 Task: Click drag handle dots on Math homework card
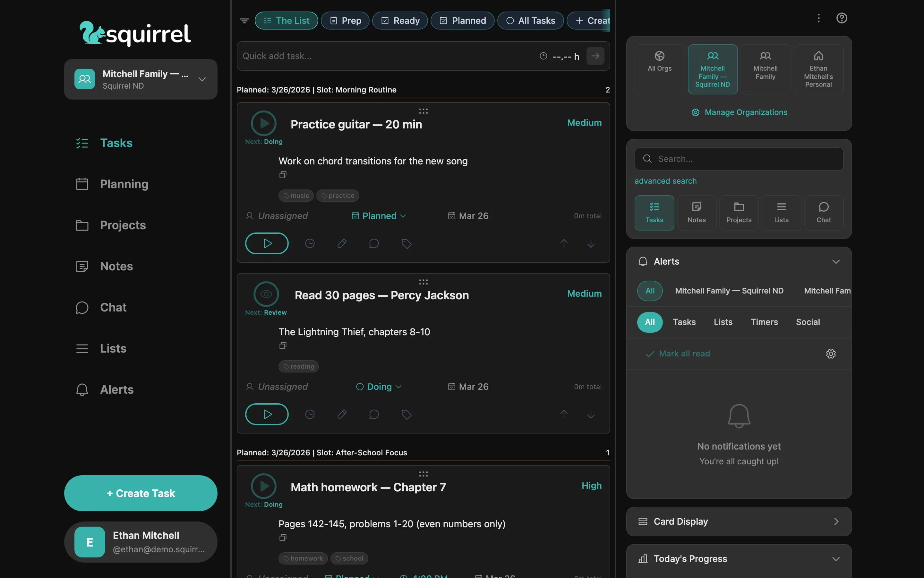click(423, 474)
